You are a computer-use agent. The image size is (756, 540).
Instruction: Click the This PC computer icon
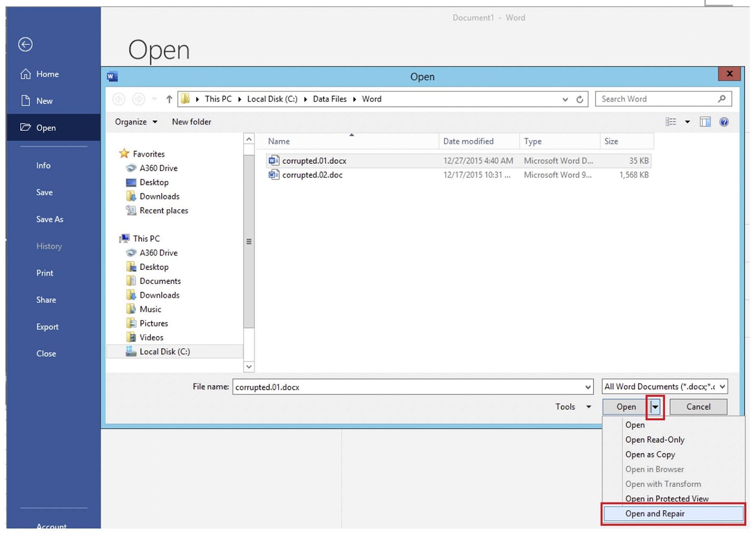(124, 238)
